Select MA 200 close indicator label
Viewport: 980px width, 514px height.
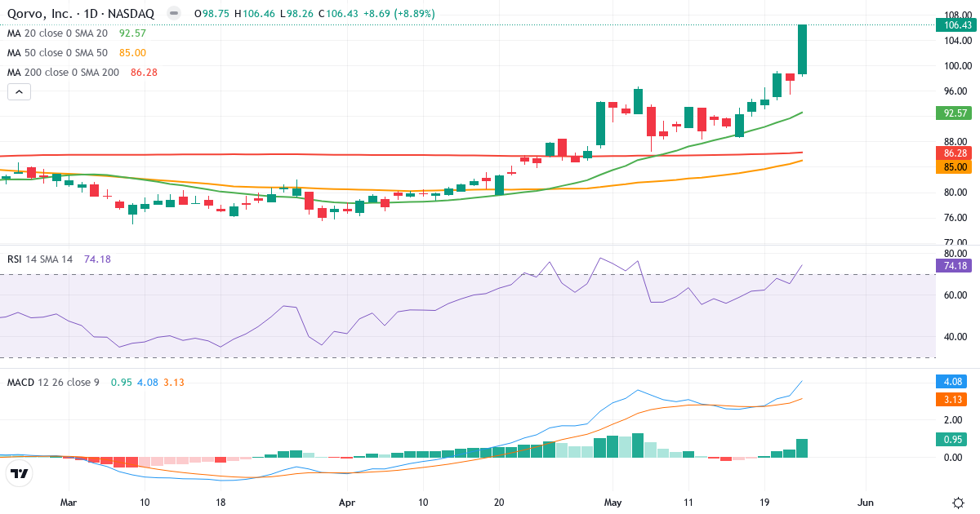[x=63, y=73]
